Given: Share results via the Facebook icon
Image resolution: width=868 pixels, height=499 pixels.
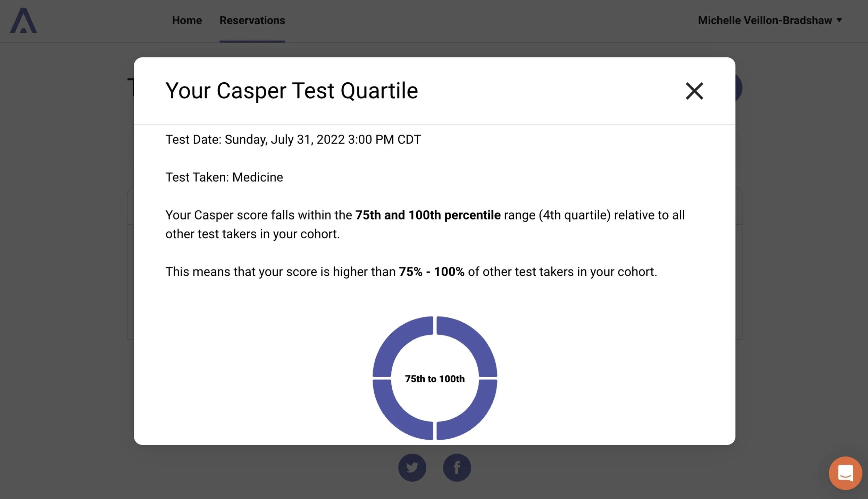Looking at the screenshot, I should click(457, 467).
